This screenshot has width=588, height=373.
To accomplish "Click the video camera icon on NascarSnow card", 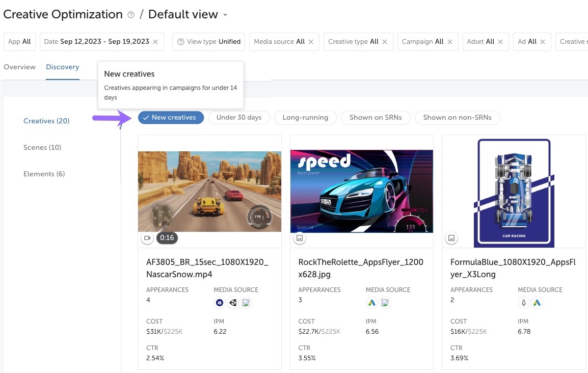I will click(147, 237).
